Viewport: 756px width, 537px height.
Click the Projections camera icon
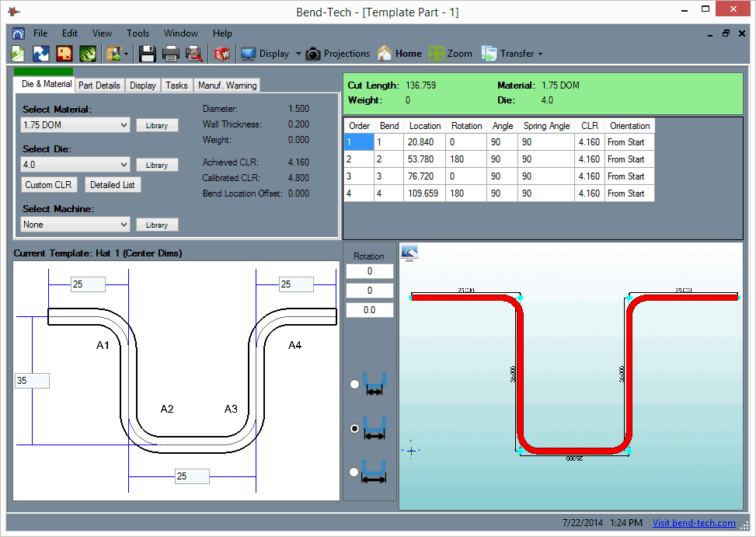click(312, 54)
